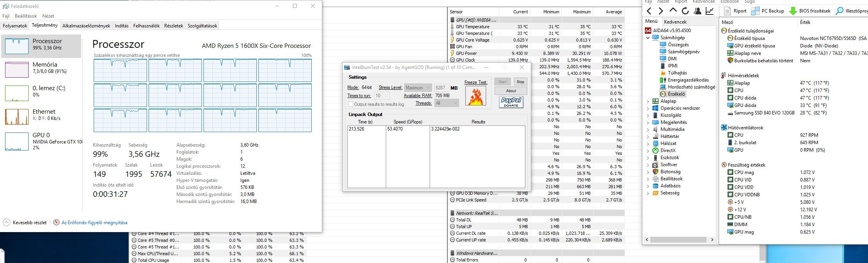The width and height of the screenshot is (868, 263).
Task: Click Szoftver icon in AIDA64 tree
Action: click(x=656, y=165)
